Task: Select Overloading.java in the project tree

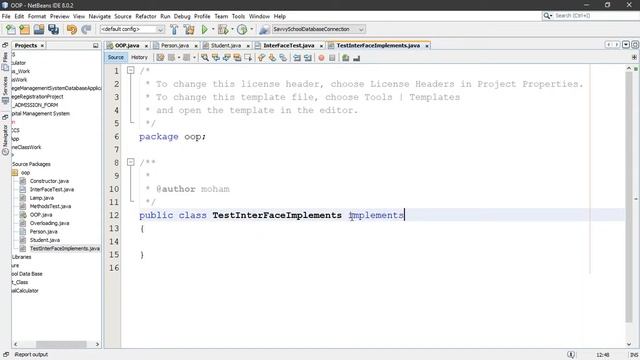Action: coord(49,223)
